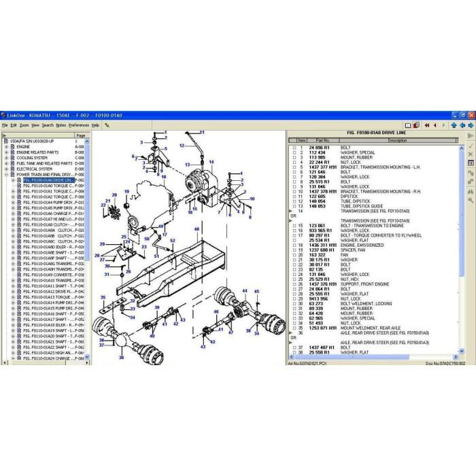Click the blue left arrow previous page icon
Image resolution: width=476 pixels, height=476 pixels.
tap(462, 125)
